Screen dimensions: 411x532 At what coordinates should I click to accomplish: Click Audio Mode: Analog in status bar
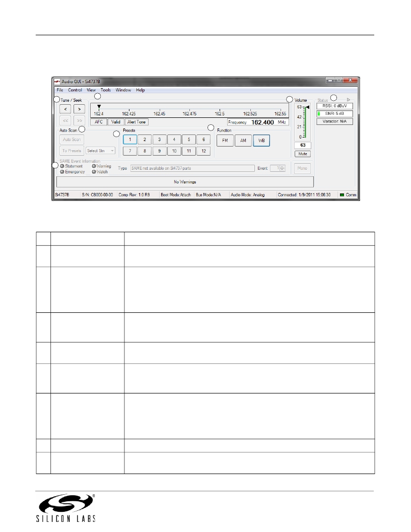pos(247,195)
